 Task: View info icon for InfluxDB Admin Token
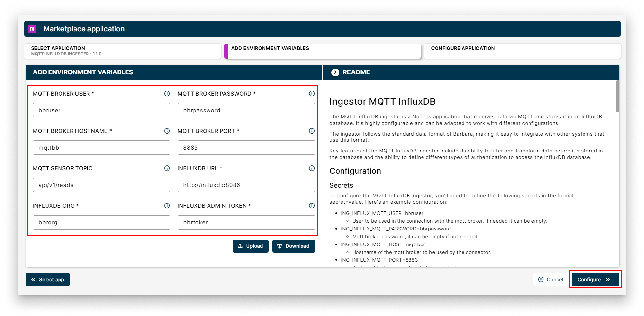(312, 206)
